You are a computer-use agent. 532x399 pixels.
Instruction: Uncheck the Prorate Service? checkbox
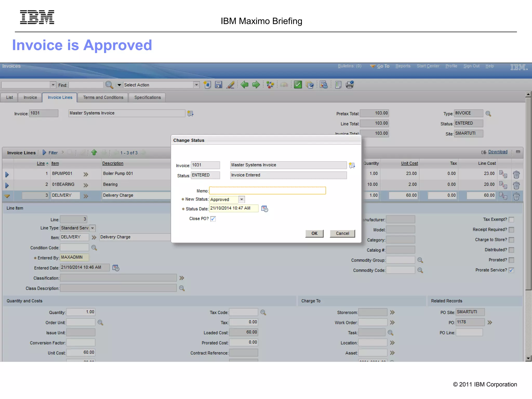511,270
